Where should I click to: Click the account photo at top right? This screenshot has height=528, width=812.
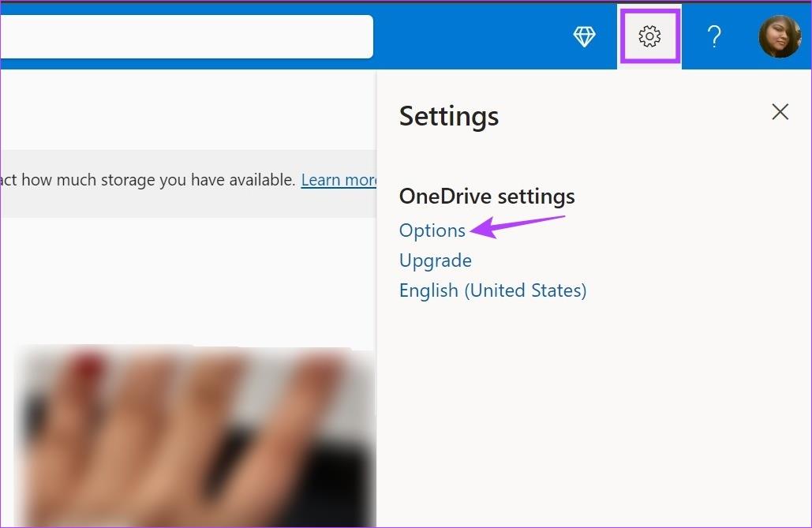pyautogui.click(x=779, y=36)
